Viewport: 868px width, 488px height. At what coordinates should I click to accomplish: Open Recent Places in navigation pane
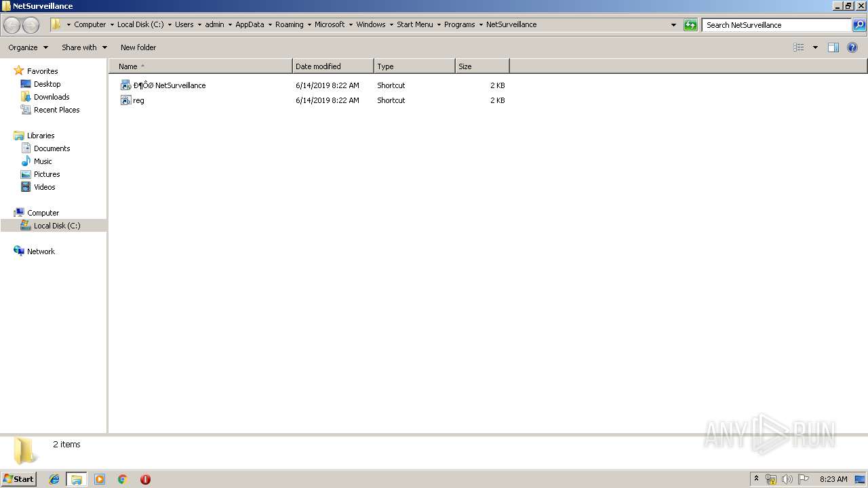(x=56, y=110)
